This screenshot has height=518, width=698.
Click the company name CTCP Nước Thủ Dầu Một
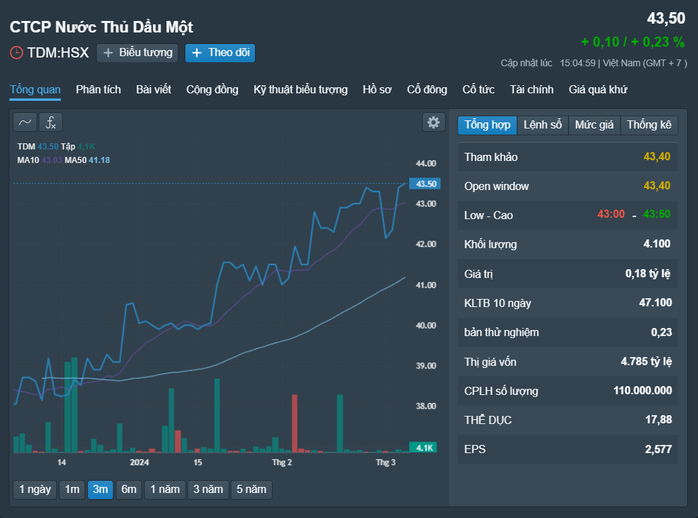point(101,27)
